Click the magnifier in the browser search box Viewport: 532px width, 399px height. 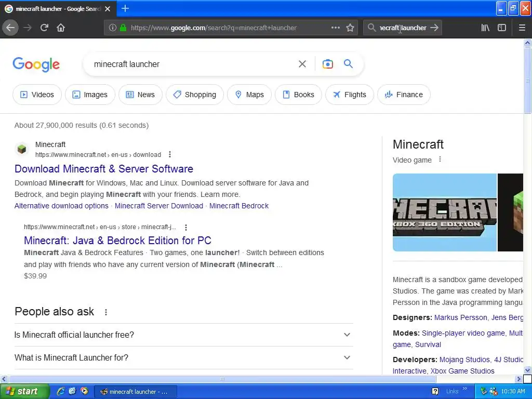point(371,28)
